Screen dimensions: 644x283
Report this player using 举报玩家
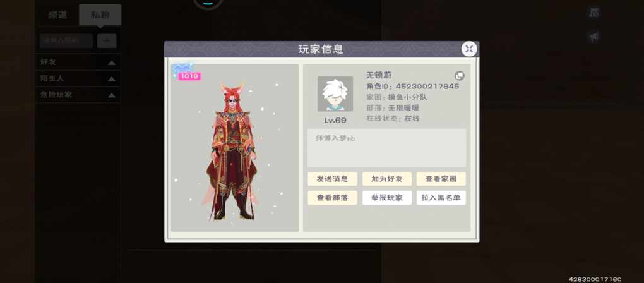[x=386, y=198]
